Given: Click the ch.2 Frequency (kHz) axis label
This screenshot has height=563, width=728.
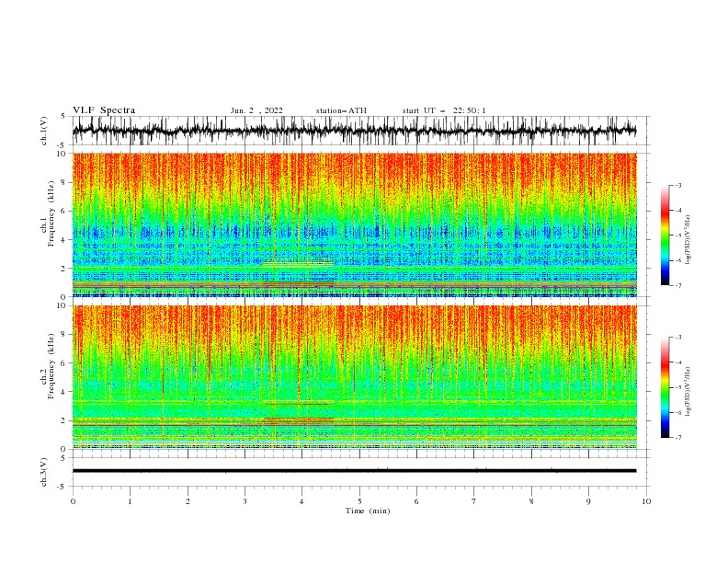Looking at the screenshot, I should coord(48,365).
